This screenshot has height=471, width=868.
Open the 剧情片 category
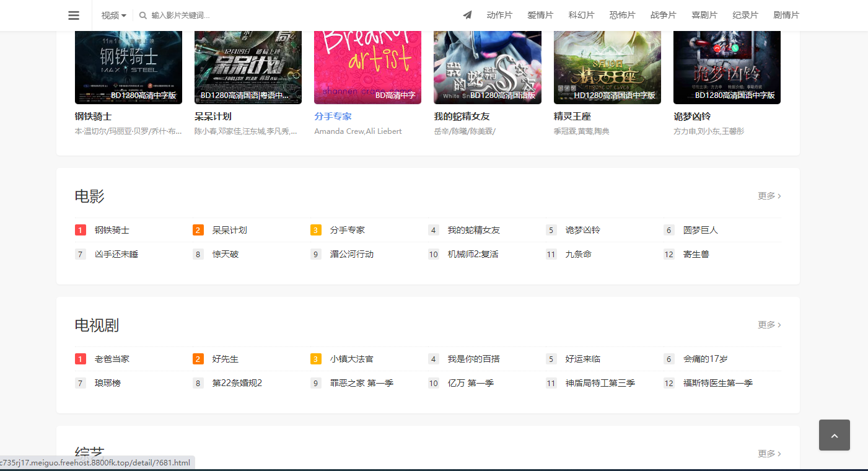[786, 15]
